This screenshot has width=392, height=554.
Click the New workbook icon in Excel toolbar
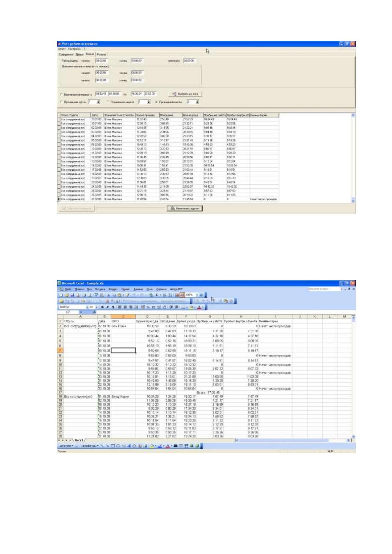click(x=60, y=295)
